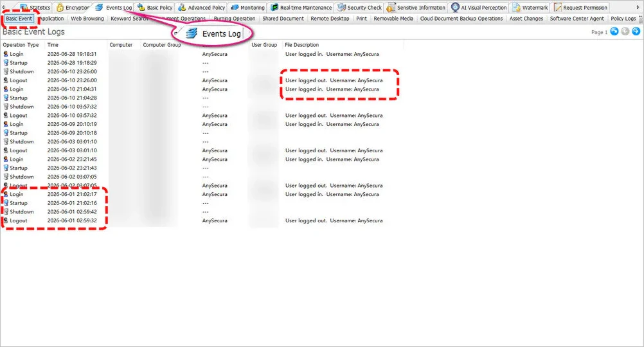The width and height of the screenshot is (644, 347).
Task: Select the Advanced Policy tab icon
Action: coord(182,8)
